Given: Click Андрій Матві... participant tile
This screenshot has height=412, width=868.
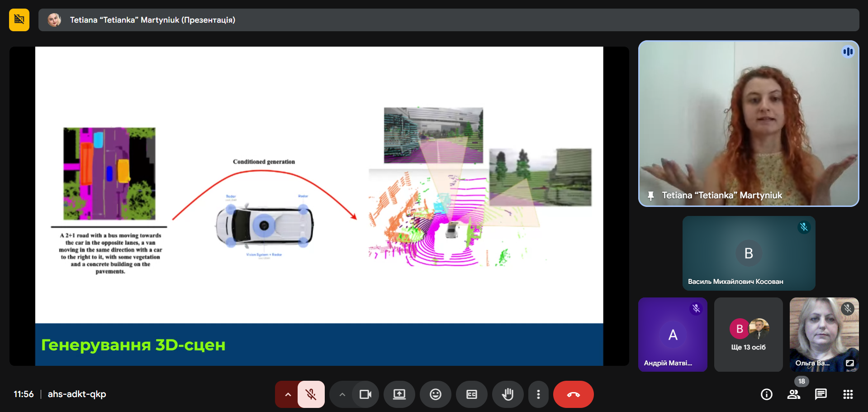Looking at the screenshot, I should tap(673, 335).
